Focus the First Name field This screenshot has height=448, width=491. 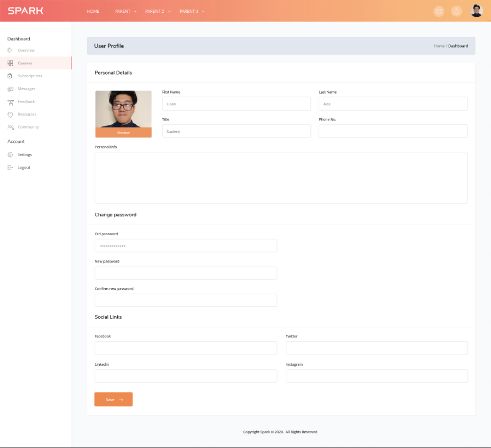tap(237, 104)
